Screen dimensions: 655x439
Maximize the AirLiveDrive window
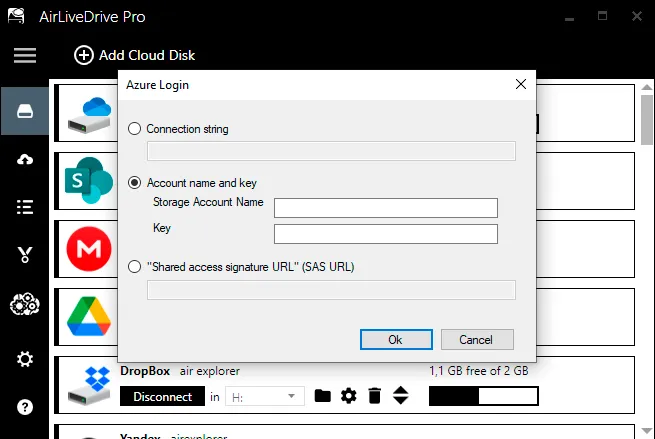pyautogui.click(x=602, y=16)
